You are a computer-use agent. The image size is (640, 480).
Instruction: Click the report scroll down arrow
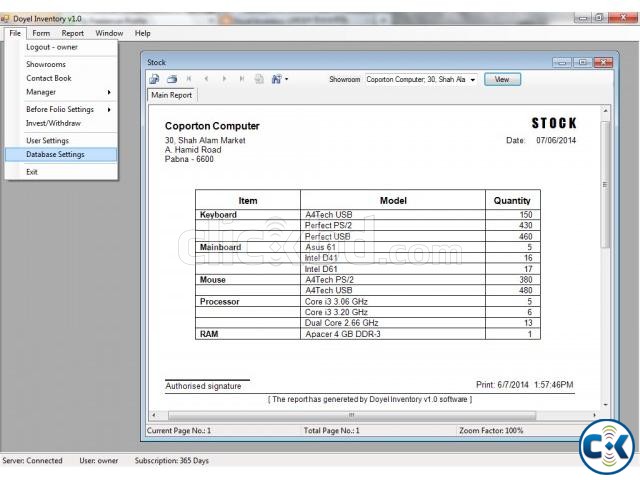605,404
